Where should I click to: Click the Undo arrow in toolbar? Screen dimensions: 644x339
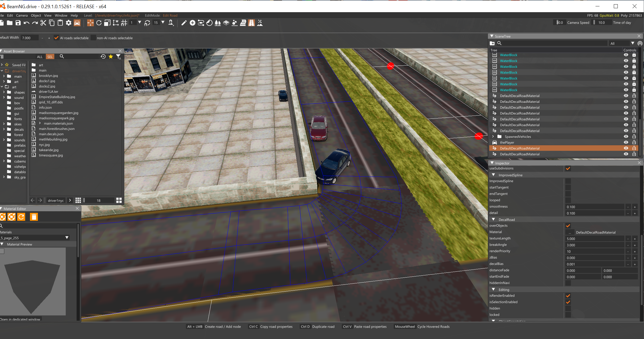(26, 23)
